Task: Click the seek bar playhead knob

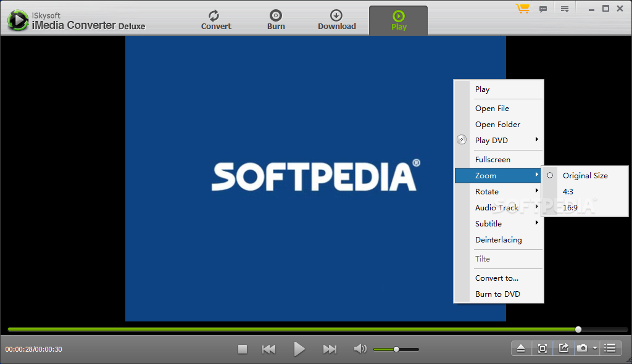Action: tap(578, 329)
